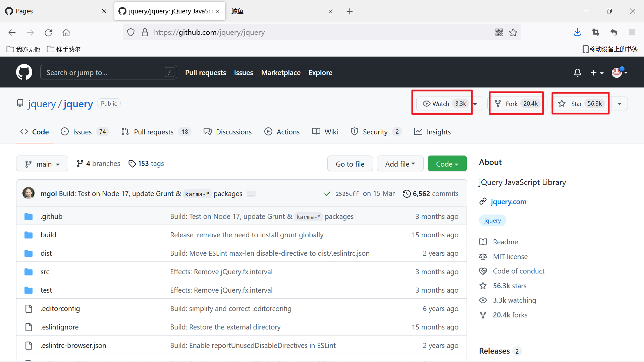Open the 惟手熟尔 bookmarks folder

click(64, 49)
